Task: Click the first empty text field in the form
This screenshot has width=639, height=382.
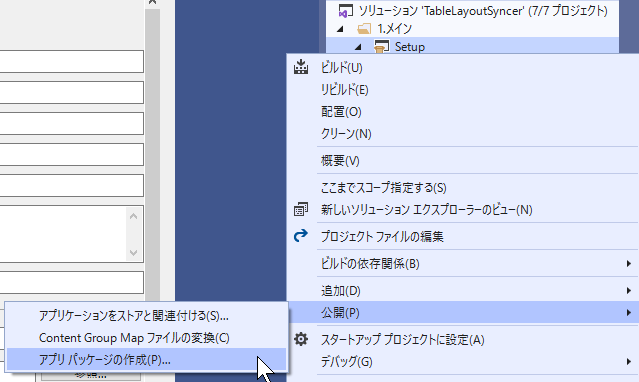Action: point(71,62)
